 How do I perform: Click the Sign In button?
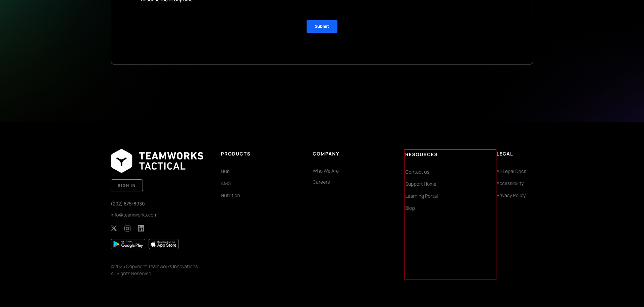tap(126, 185)
